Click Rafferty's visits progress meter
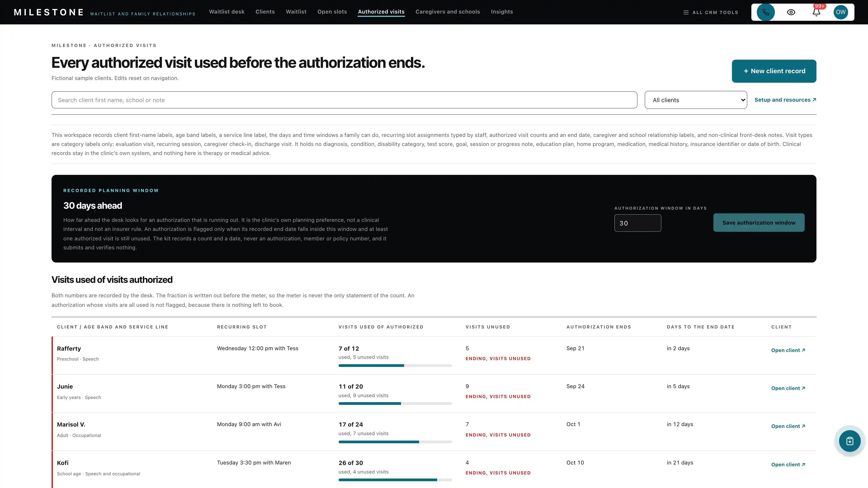Image resolution: width=868 pixels, height=488 pixels. (x=395, y=365)
